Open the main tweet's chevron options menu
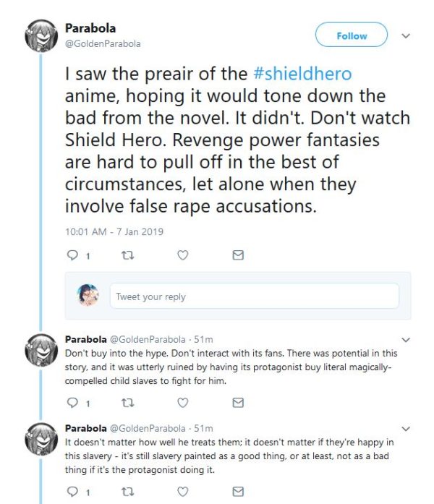The width and height of the screenshot is (434, 504). point(406,35)
